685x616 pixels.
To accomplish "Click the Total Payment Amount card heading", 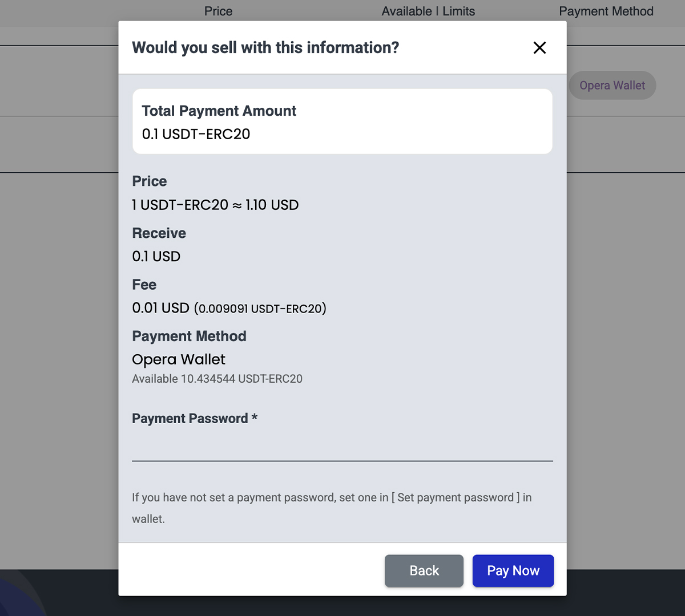I will [219, 111].
